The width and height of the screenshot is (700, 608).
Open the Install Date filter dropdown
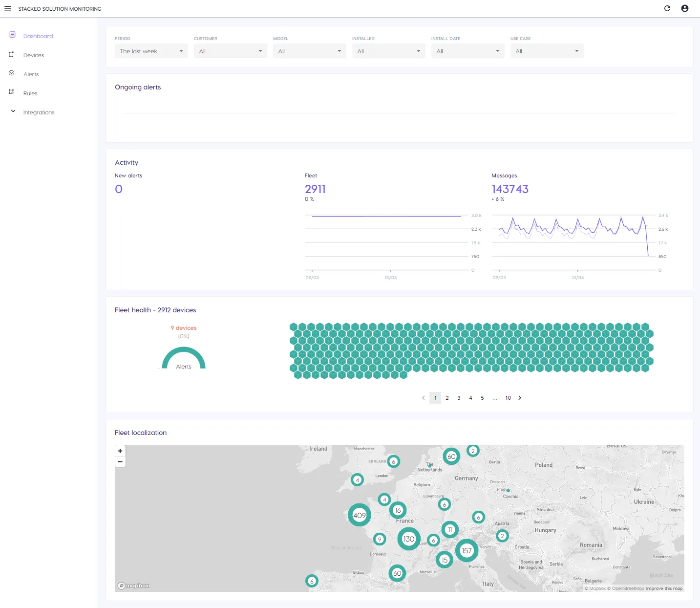click(468, 51)
